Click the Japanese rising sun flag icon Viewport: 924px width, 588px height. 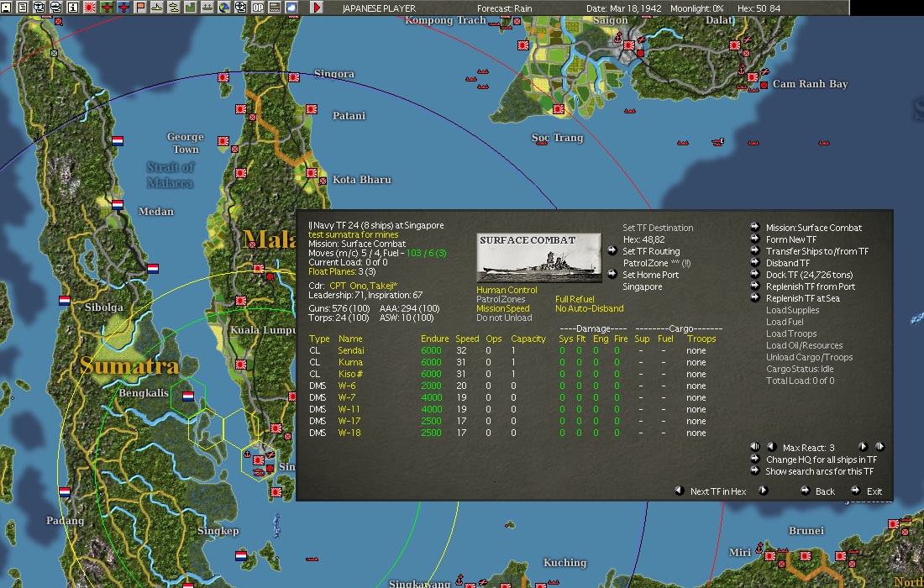click(x=90, y=8)
